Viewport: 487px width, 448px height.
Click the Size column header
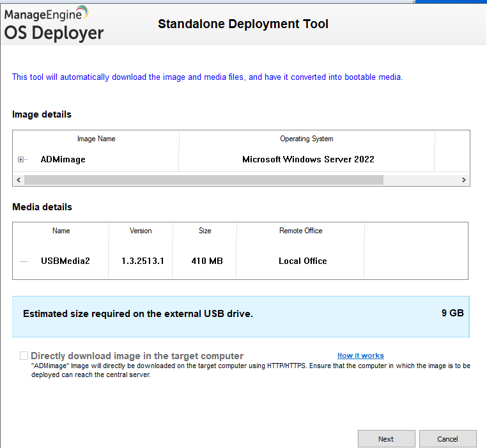pyautogui.click(x=205, y=231)
